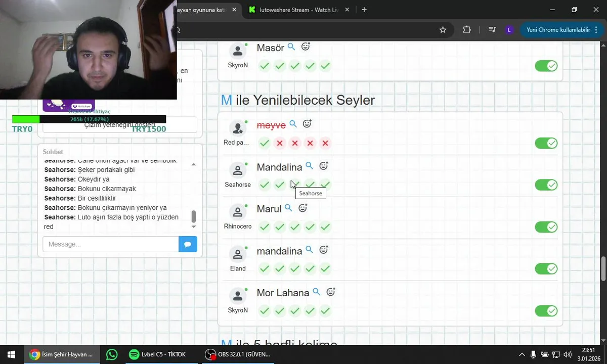Open Chrome extensions puzzle icon
Viewport: 607px width, 364px height.
coord(467,30)
